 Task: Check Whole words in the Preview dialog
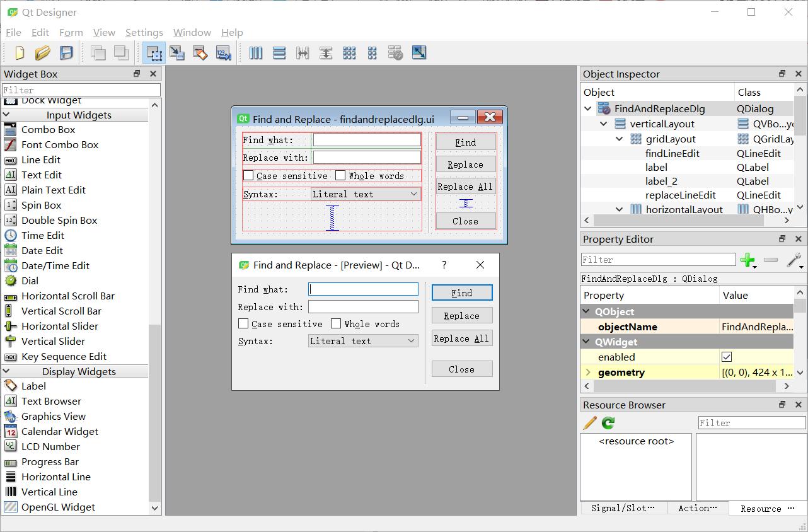(x=336, y=324)
